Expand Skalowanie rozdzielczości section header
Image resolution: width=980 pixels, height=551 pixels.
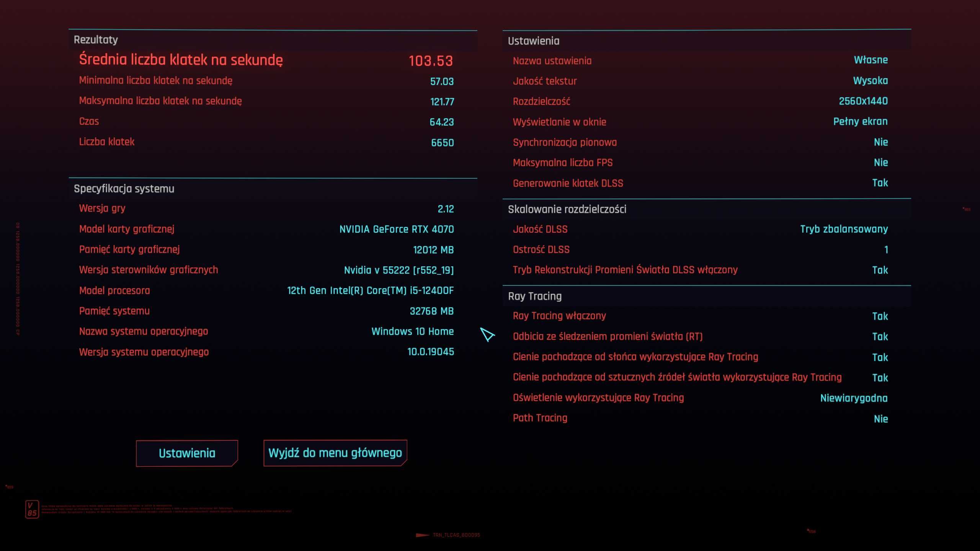click(567, 209)
